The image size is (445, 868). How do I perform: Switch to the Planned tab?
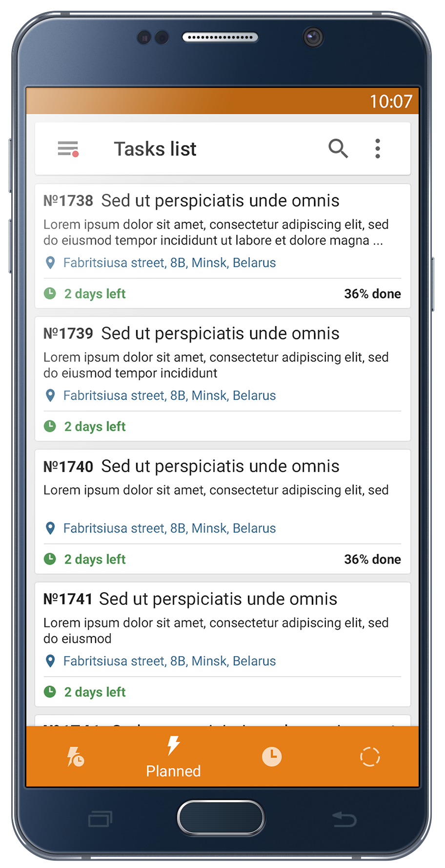[x=173, y=756]
